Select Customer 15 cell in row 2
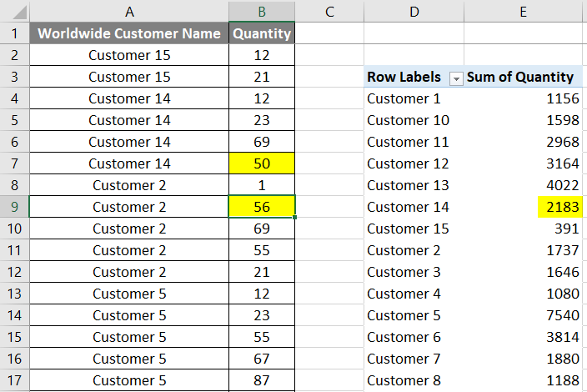Image resolution: width=587 pixels, height=392 pixels. pos(129,55)
